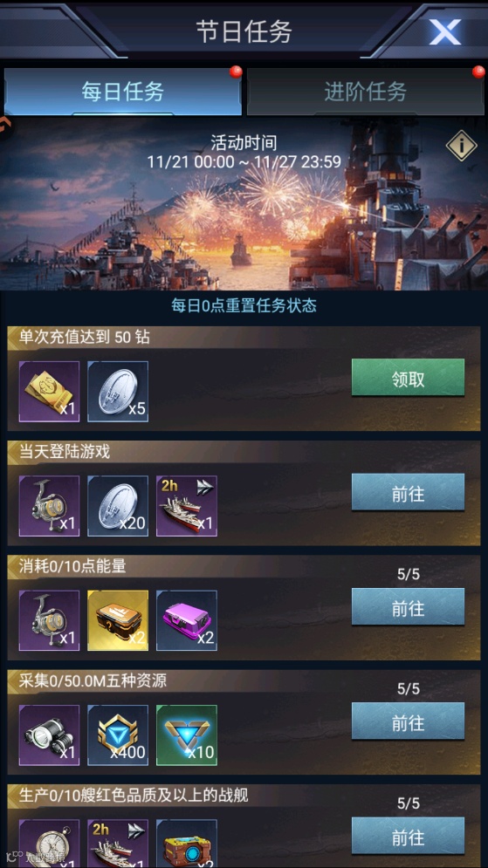Tap the 2h ship speedup in login task
Screen dimensions: 488x868
point(187,506)
